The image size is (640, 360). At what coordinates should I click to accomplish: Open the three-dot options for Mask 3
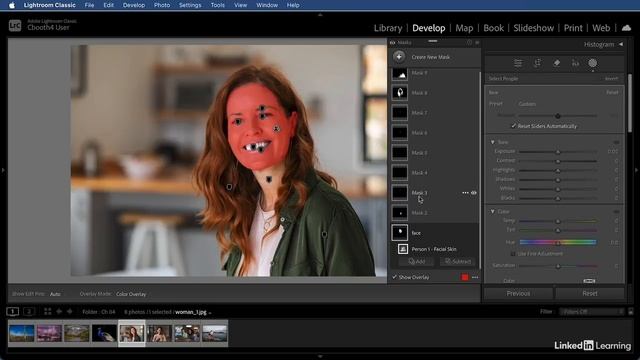465,193
